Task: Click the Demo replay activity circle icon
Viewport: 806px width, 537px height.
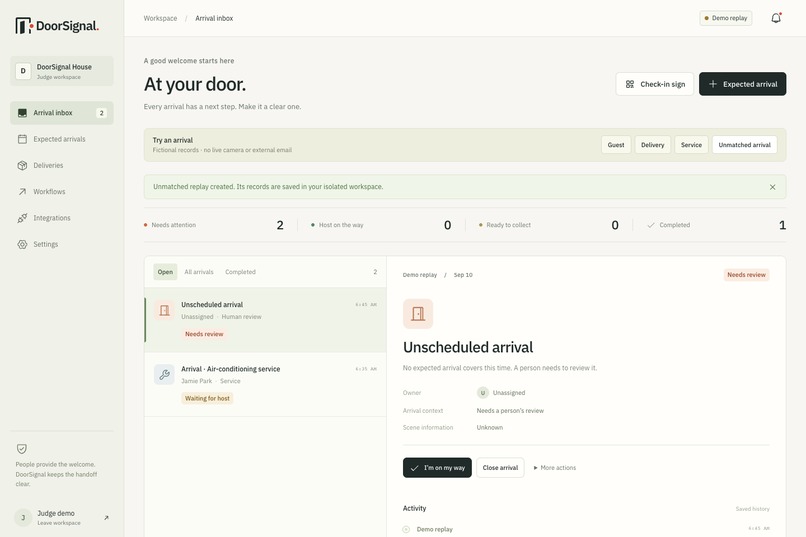Action: pos(406,529)
